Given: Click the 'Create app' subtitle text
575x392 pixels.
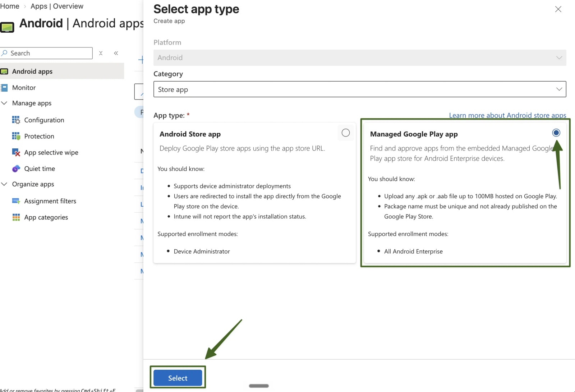Looking at the screenshot, I should (x=169, y=21).
